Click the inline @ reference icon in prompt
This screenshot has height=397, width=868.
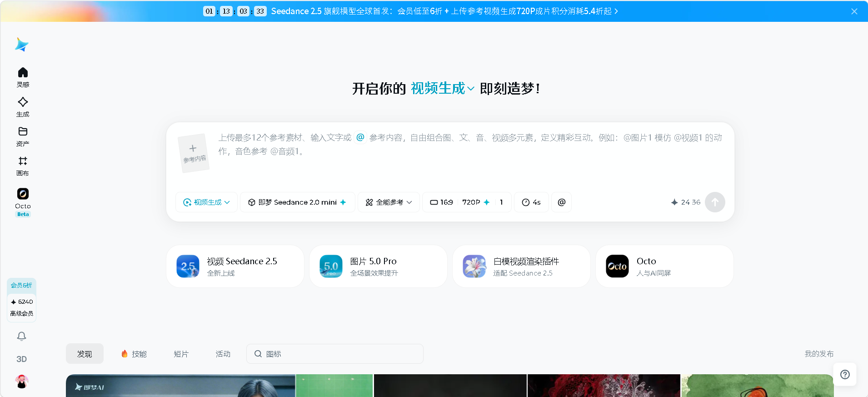point(360,137)
